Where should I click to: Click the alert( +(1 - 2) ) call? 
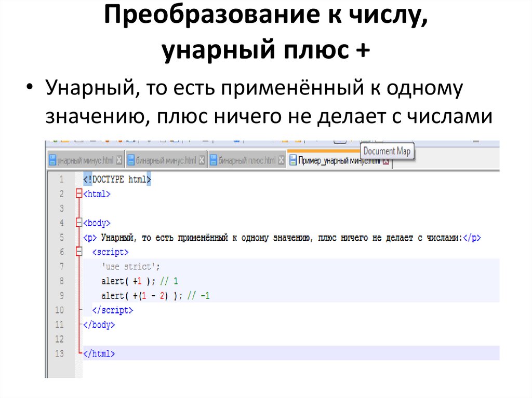[142, 296]
